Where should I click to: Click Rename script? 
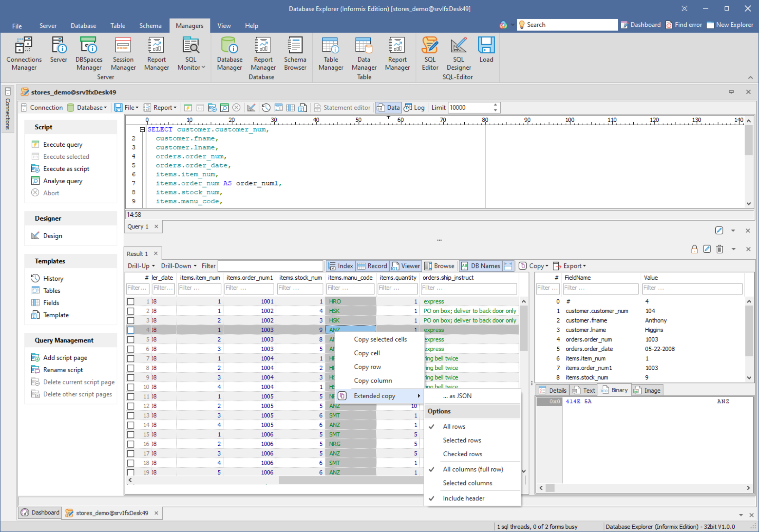57,370
